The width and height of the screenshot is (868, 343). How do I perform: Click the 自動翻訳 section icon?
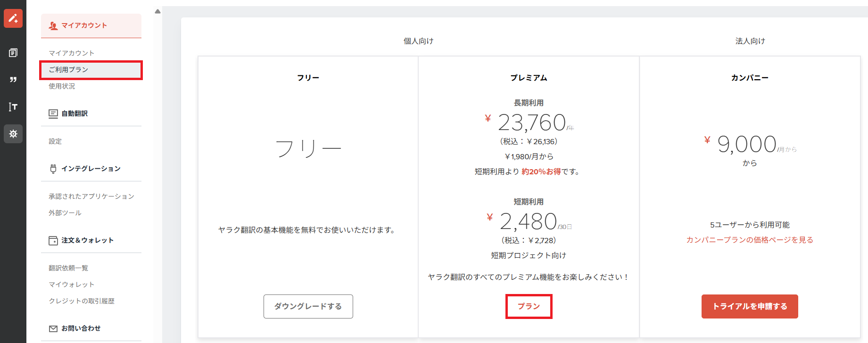click(53, 114)
